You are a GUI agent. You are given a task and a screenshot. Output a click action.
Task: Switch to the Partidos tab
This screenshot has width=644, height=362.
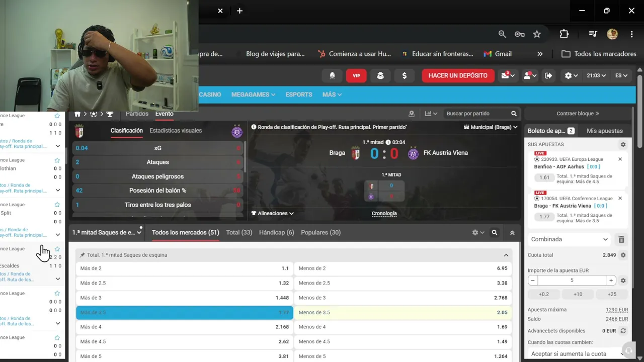137,114
